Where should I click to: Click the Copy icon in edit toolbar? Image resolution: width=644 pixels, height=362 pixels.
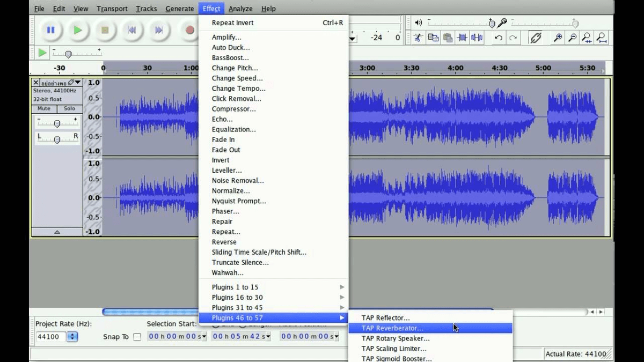point(433,38)
